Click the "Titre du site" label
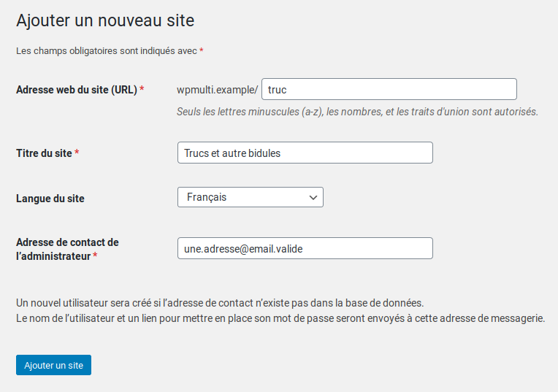Image resolution: width=558 pixels, height=392 pixels. coord(44,153)
